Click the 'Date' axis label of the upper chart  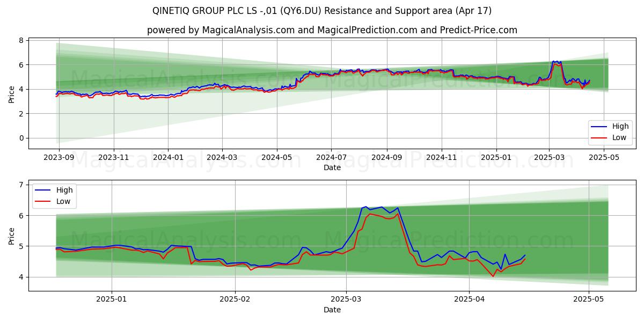pyautogui.click(x=332, y=167)
